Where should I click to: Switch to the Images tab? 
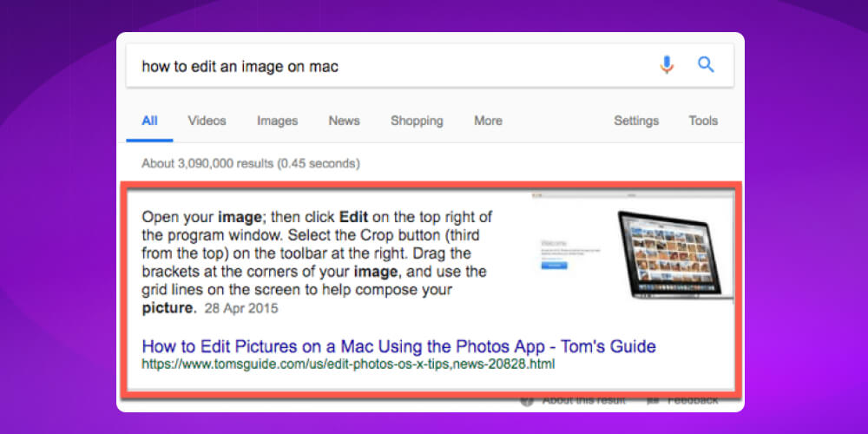tap(278, 121)
